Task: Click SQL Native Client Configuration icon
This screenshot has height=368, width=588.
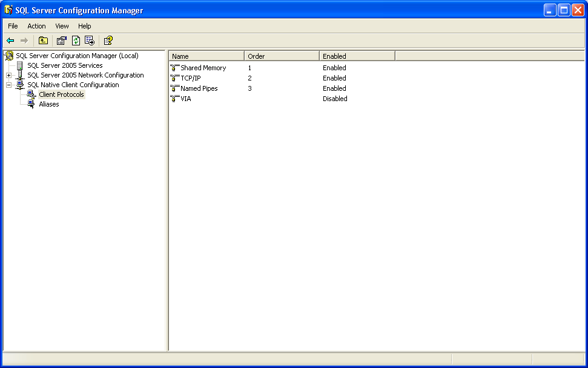Action: coord(20,85)
